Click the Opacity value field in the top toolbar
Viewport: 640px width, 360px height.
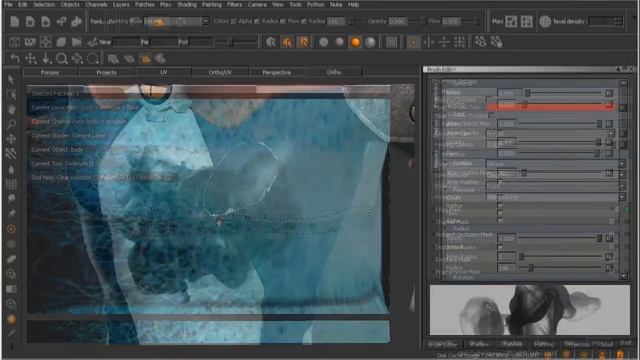pyautogui.click(x=397, y=21)
